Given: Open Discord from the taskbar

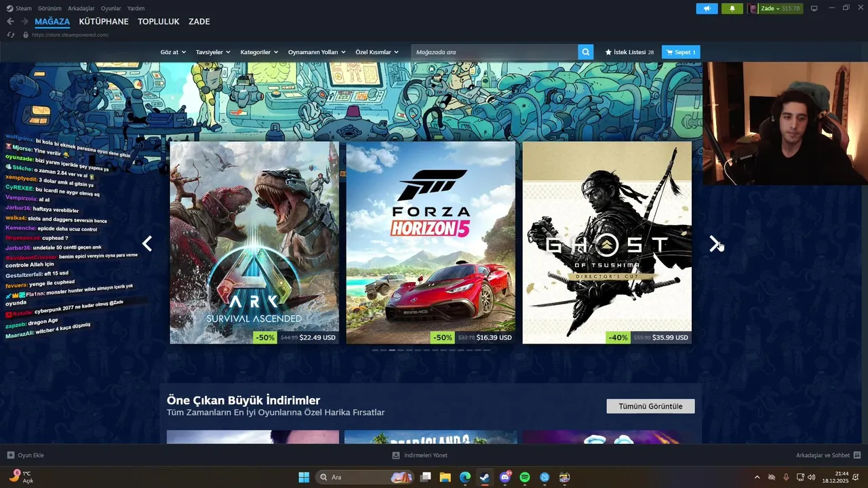Looking at the screenshot, I should pyautogui.click(x=505, y=477).
